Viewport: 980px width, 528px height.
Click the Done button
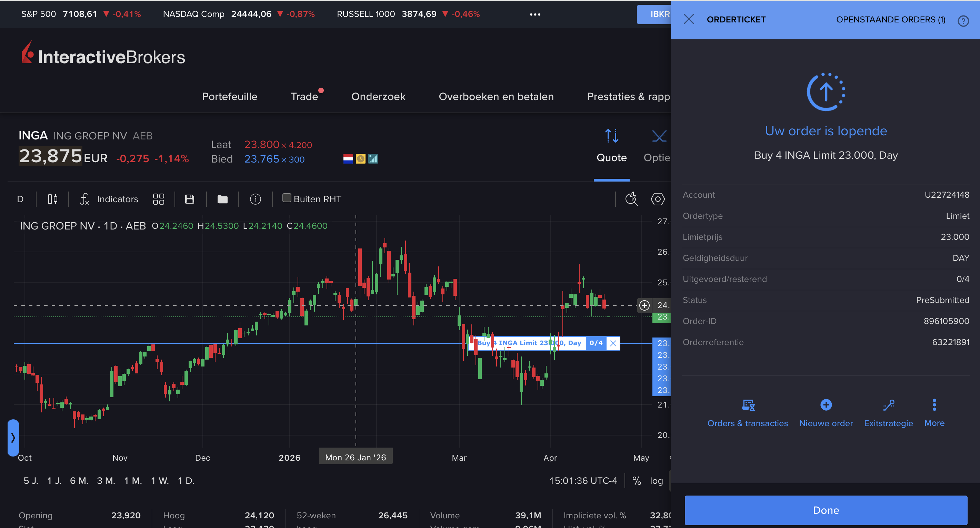click(x=826, y=510)
